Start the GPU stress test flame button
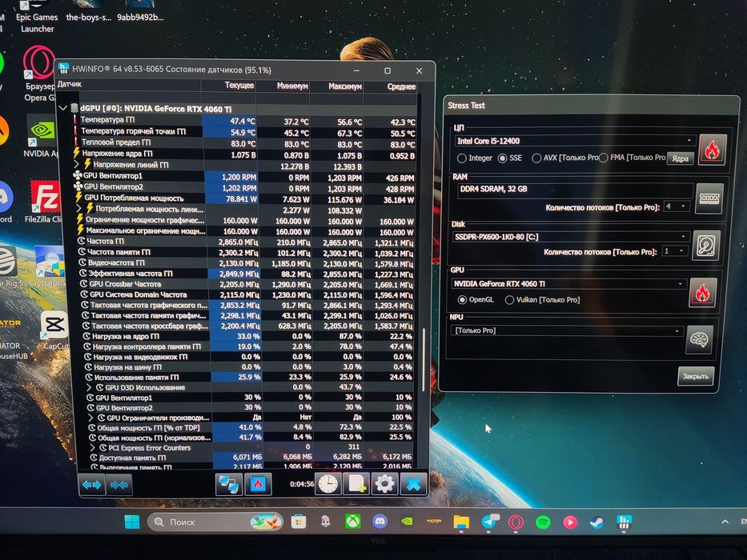Viewport: 747px width, 560px height. (702, 292)
